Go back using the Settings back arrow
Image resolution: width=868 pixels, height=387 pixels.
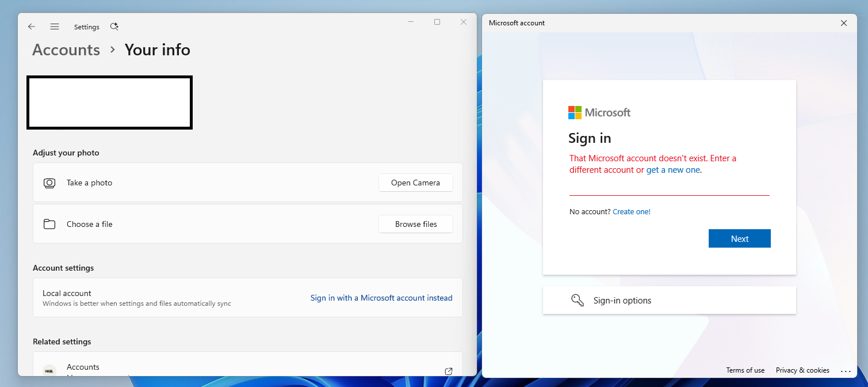(32, 26)
